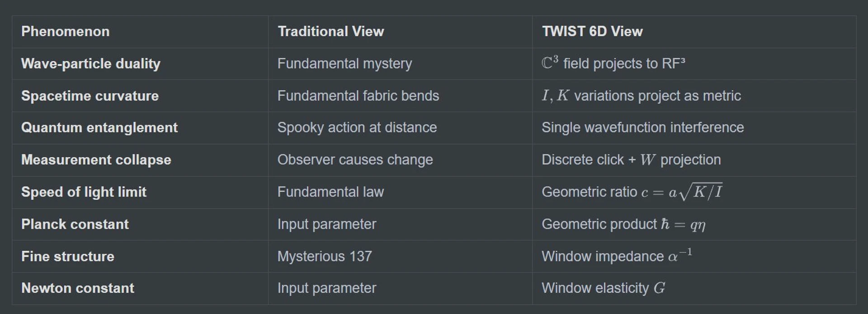Select the Speed of light limit cell
The width and height of the screenshot is (868, 314).
click(84, 192)
